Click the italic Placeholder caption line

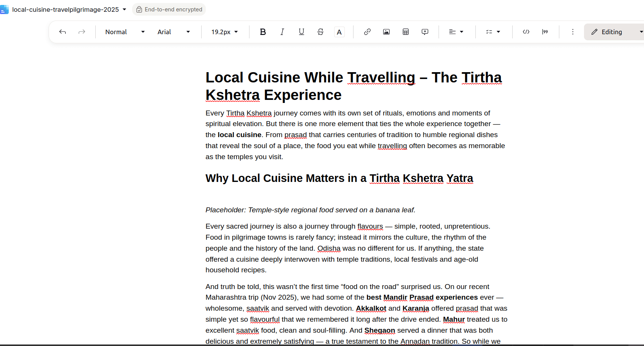(310, 210)
